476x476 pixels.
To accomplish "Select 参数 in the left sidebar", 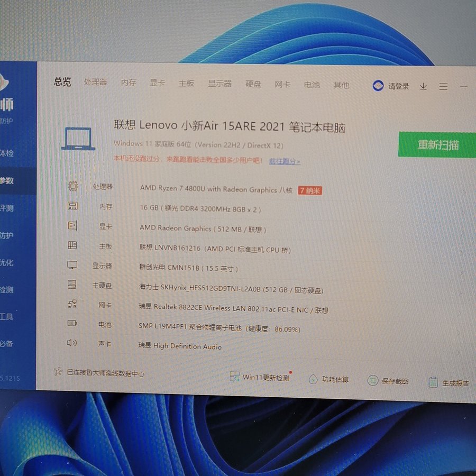I will (7, 181).
